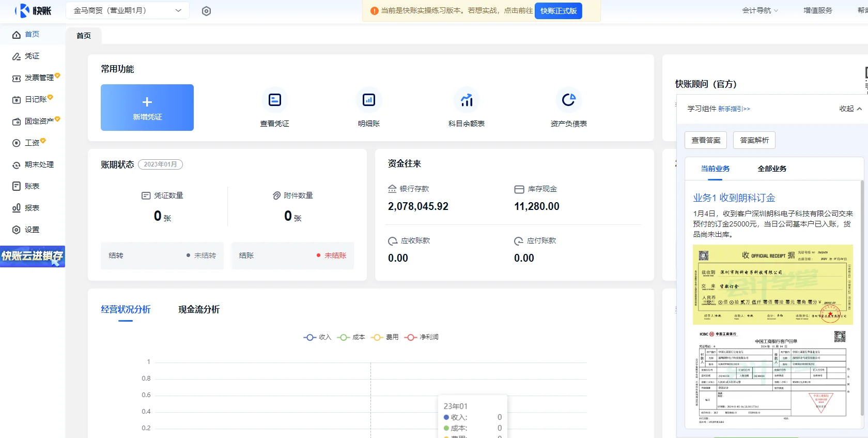This screenshot has height=438, width=868.
Task: Click the 快账顾问（官方）panel title
Action: (x=706, y=84)
